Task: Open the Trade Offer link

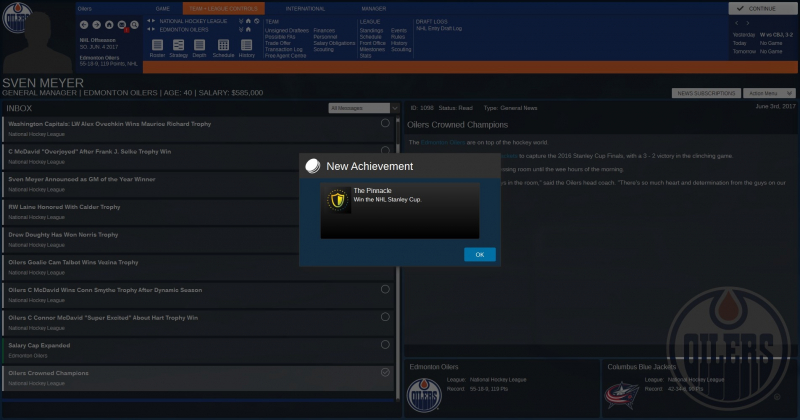Action: tap(278, 43)
